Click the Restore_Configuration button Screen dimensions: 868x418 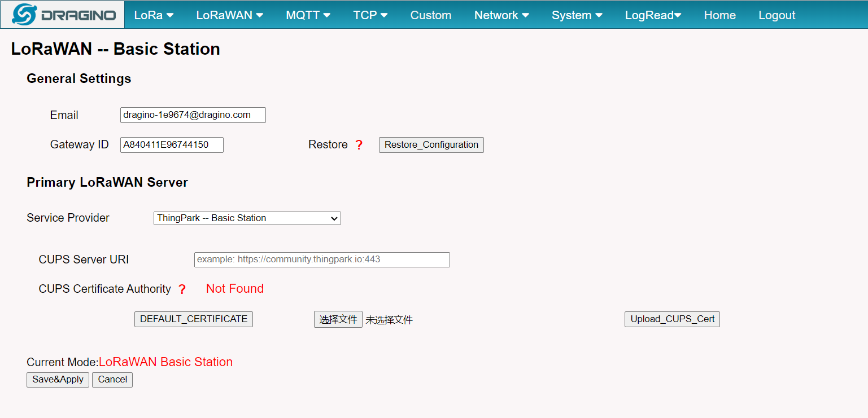click(431, 145)
